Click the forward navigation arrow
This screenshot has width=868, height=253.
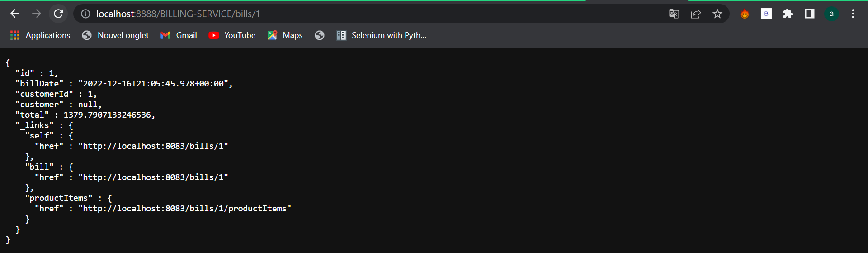click(x=37, y=14)
